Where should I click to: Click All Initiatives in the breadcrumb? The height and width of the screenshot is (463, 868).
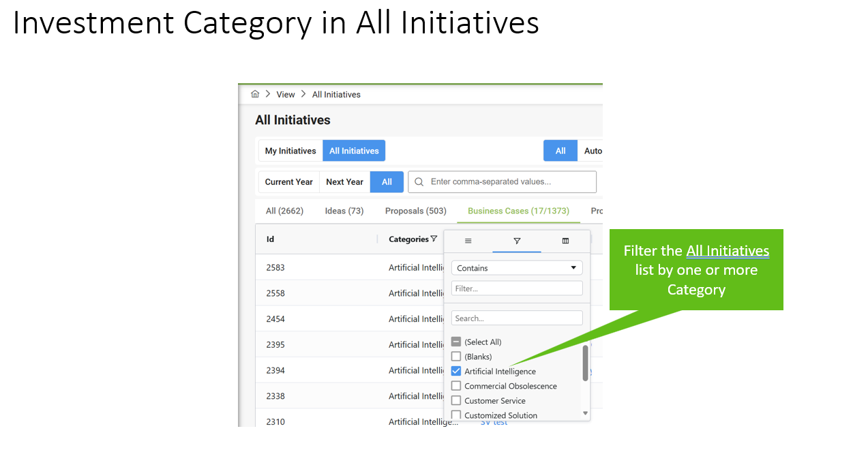coord(336,94)
